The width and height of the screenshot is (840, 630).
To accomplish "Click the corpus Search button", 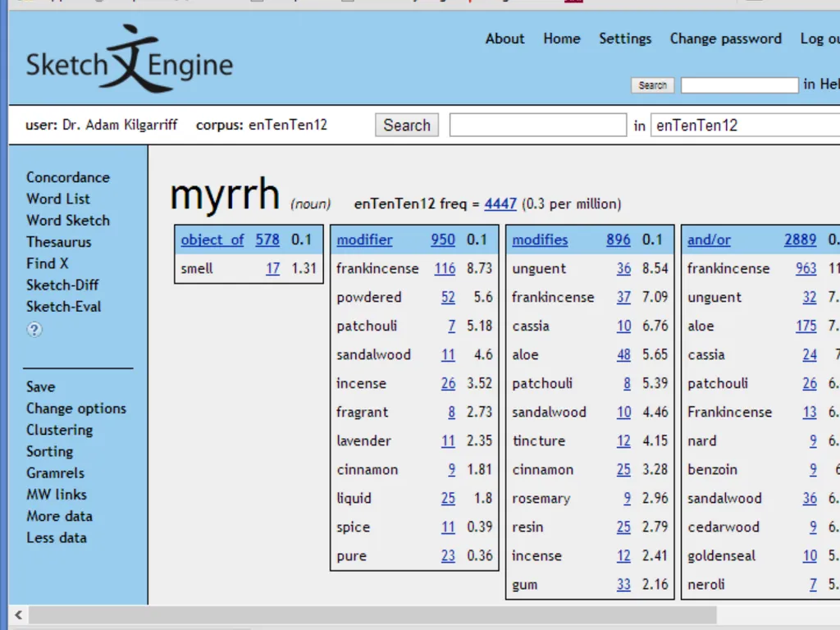I will [407, 125].
